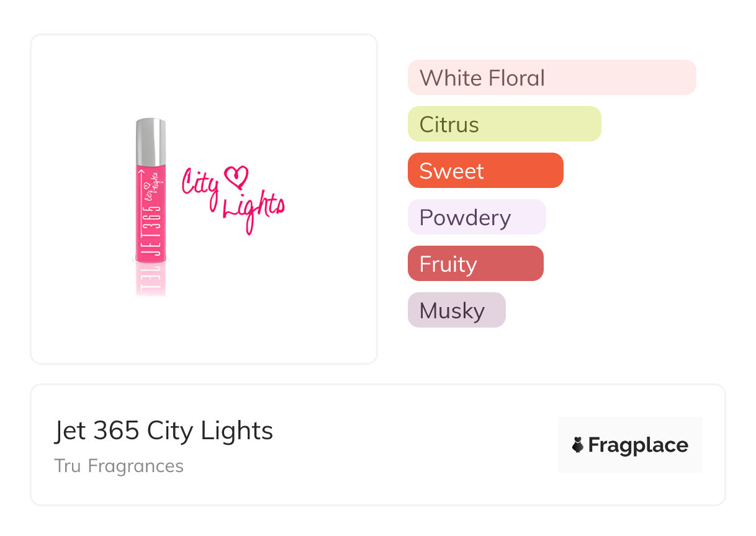Pick the Powdery accord bar
The height and width of the screenshot is (536, 756).
[476, 217]
